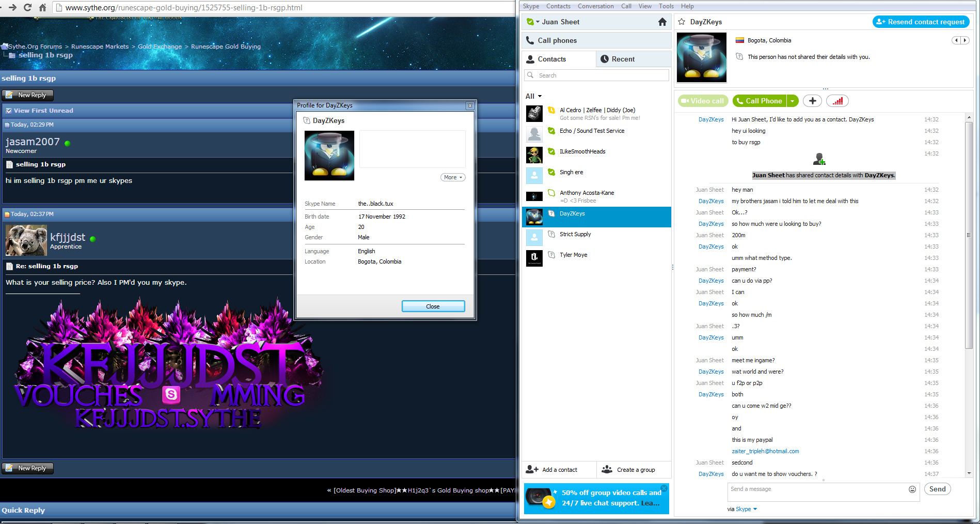
Task: Click the Add a contact icon
Action: coord(532,469)
